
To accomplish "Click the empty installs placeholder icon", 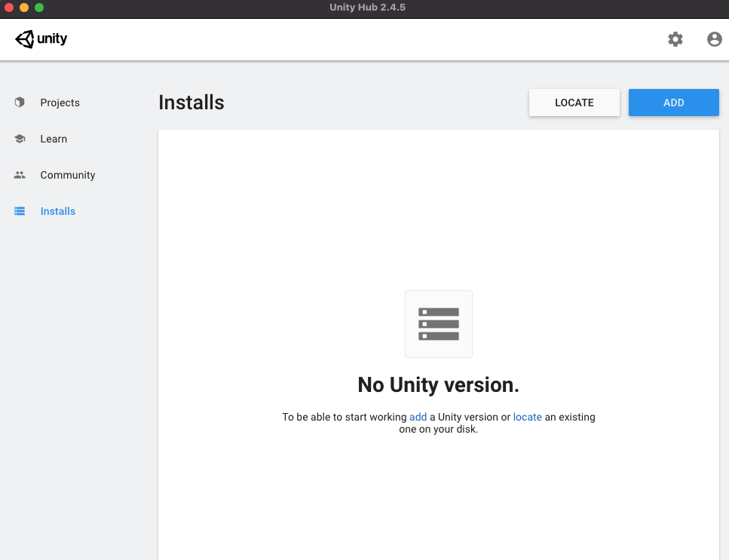I will (439, 324).
